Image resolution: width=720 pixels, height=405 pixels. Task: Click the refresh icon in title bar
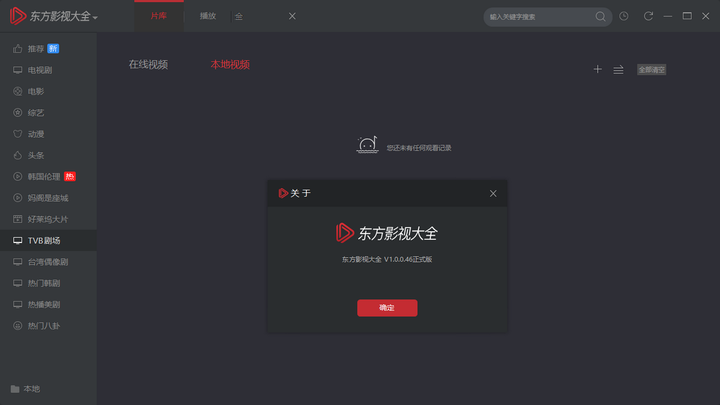tap(648, 16)
